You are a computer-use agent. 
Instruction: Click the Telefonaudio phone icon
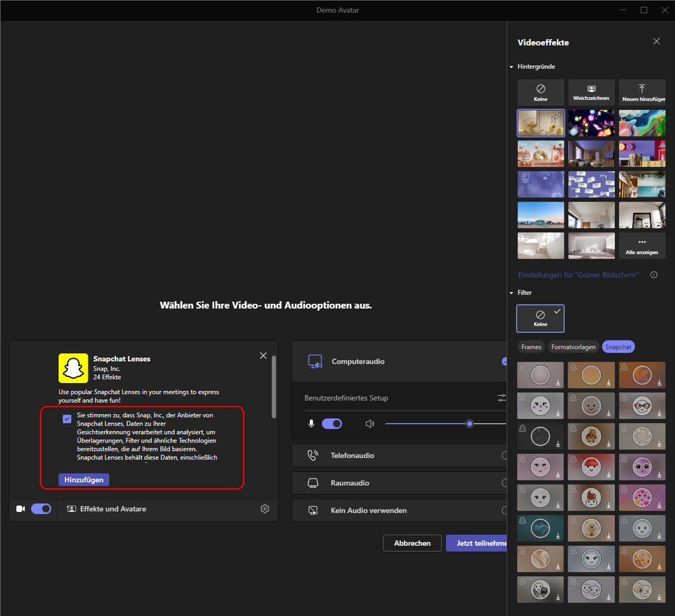tap(313, 455)
